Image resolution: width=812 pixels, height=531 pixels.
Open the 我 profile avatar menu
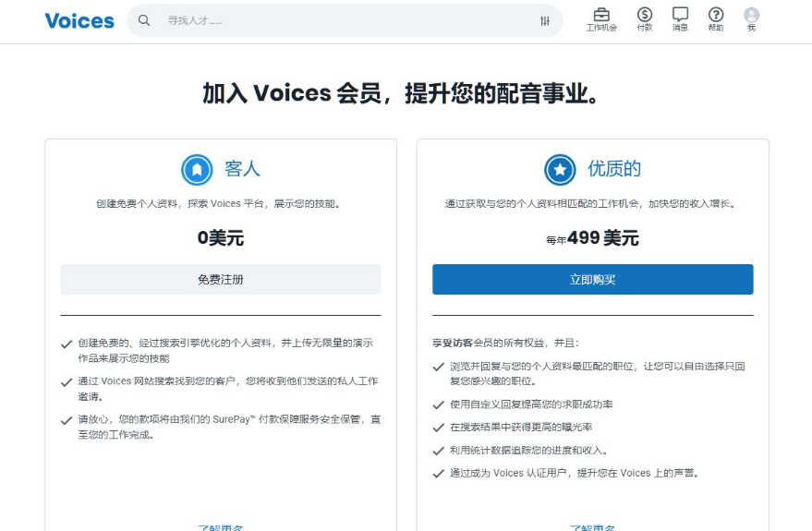[x=751, y=19]
